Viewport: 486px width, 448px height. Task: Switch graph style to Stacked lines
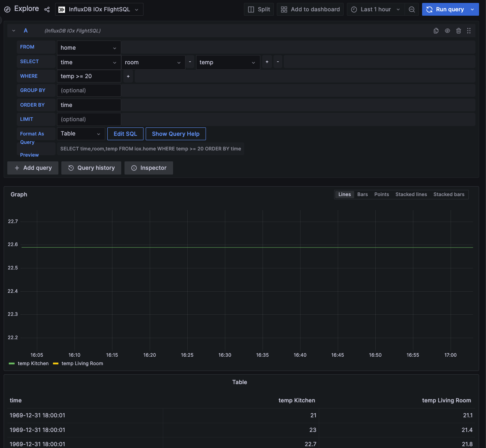click(x=411, y=194)
